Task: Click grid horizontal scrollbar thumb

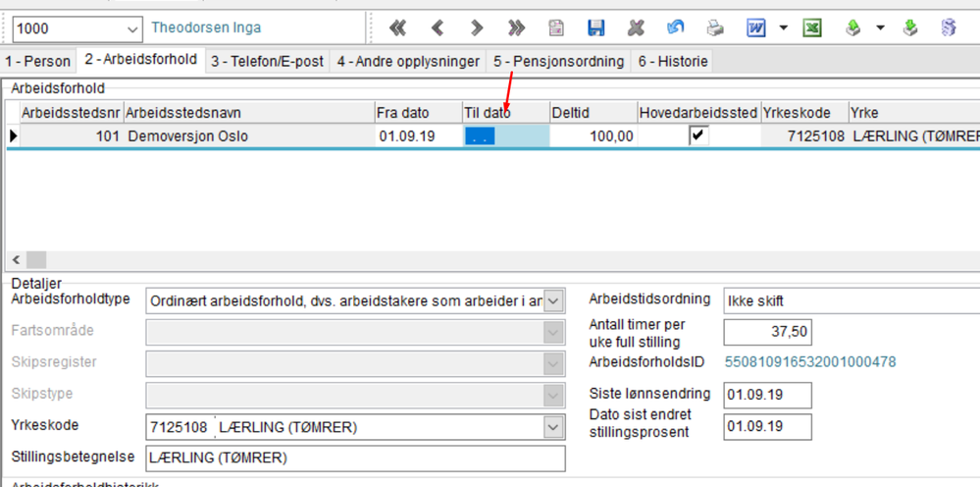Action: 36,260
